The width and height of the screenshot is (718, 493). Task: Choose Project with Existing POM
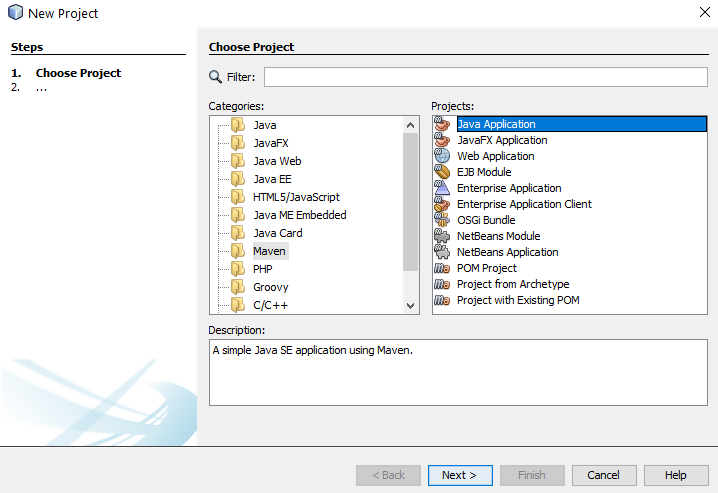tap(518, 300)
